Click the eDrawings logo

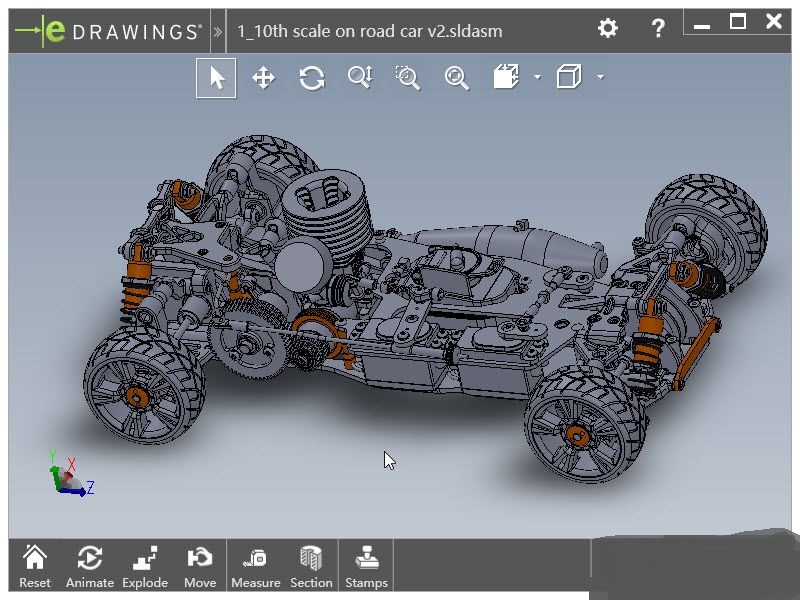pos(108,31)
